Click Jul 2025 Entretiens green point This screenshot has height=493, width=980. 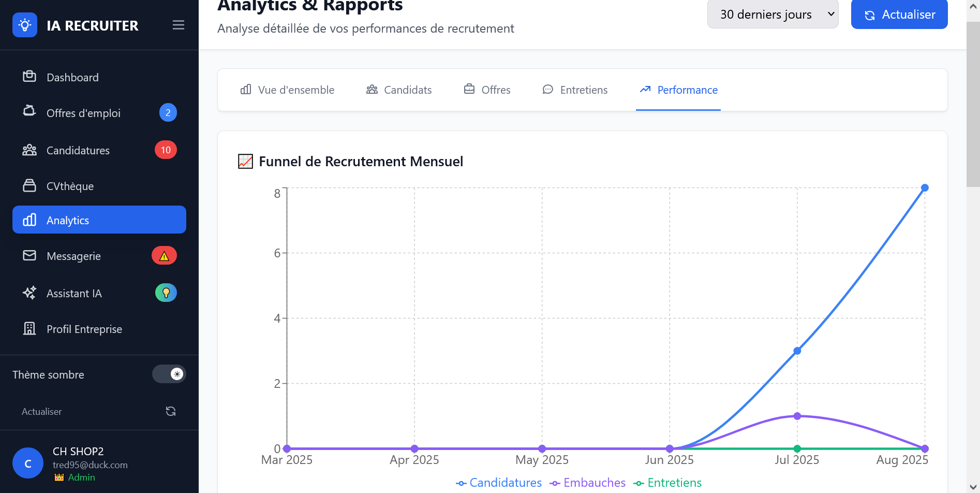(x=797, y=448)
